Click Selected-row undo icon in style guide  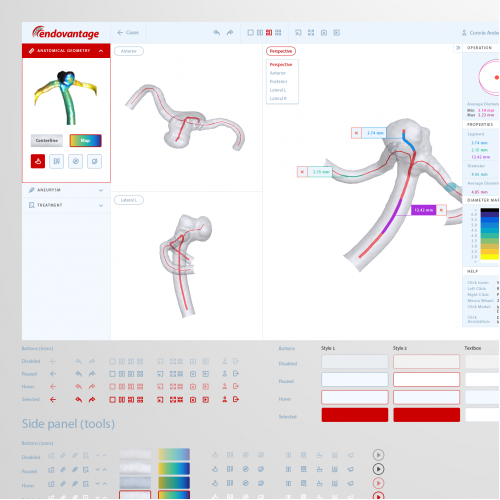click(79, 399)
